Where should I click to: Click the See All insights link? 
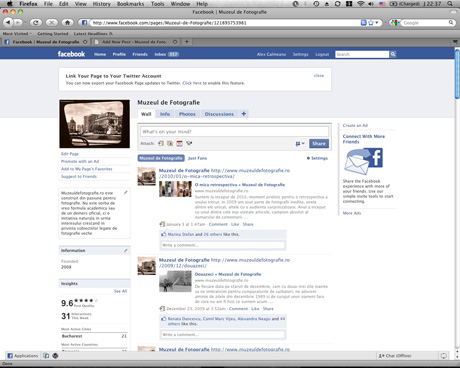pos(120,291)
